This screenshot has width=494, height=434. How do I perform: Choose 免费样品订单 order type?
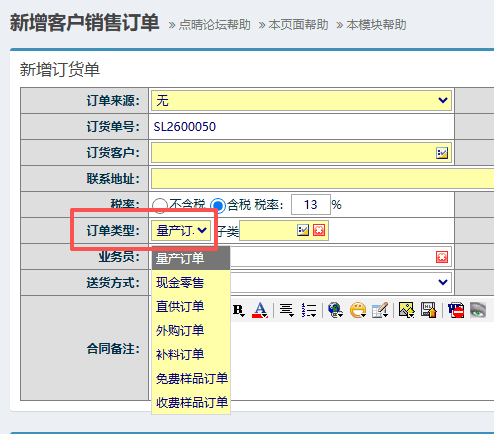coord(191,379)
